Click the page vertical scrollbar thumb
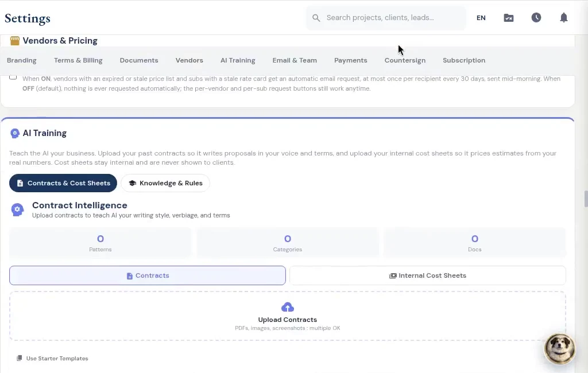 coord(586,199)
